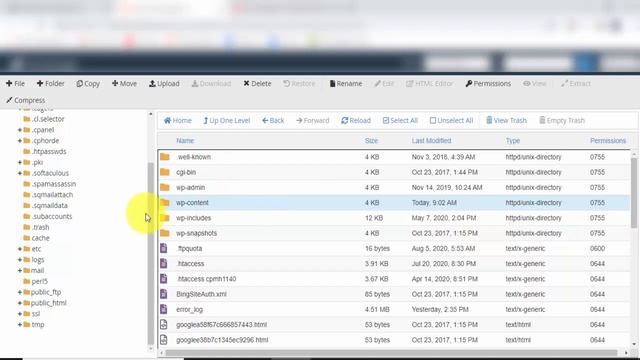Open the HTML Editor
The width and height of the screenshot is (640, 360).
(429, 84)
